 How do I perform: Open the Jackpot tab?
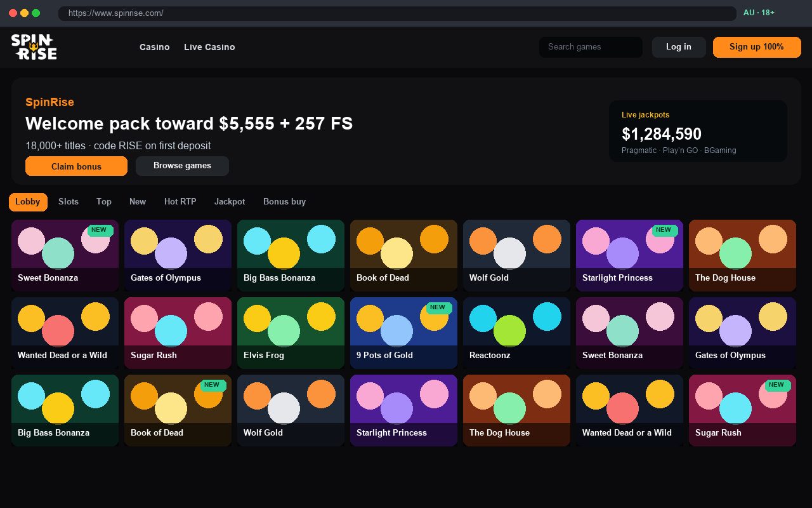click(230, 202)
